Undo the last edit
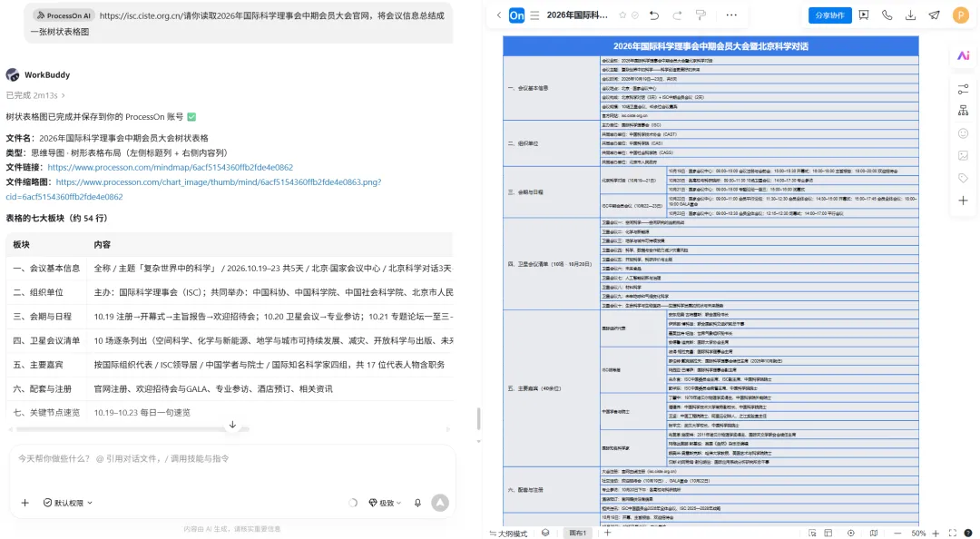Image resolution: width=980 pixels, height=539 pixels. point(654,15)
